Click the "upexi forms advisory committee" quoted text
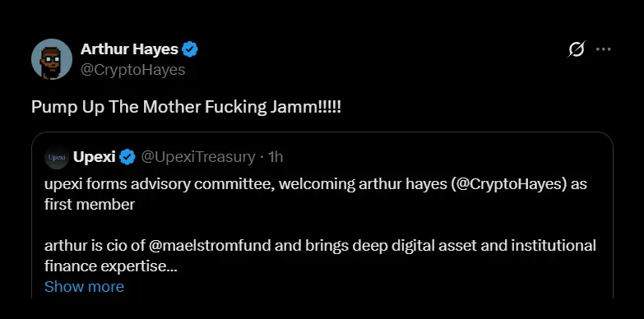This screenshot has width=644, height=319. [159, 184]
